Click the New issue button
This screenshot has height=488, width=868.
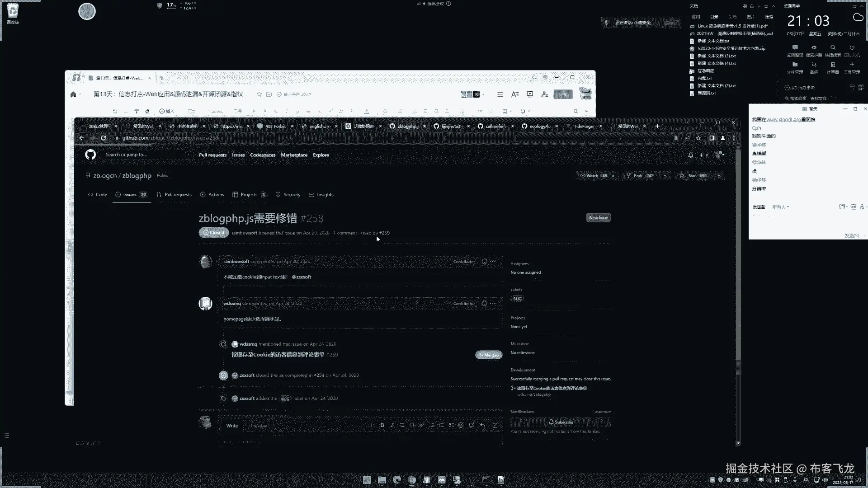598,218
